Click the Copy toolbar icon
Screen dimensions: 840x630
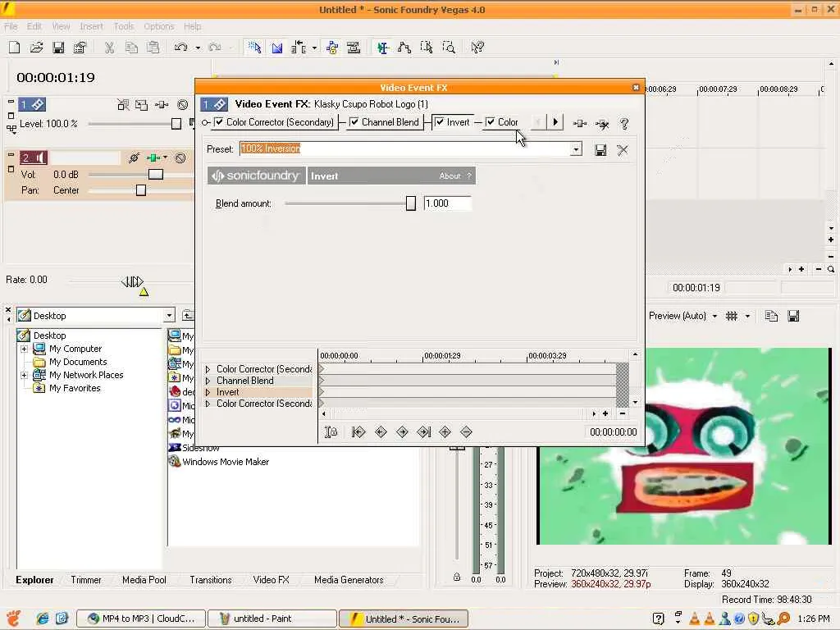tap(131, 48)
